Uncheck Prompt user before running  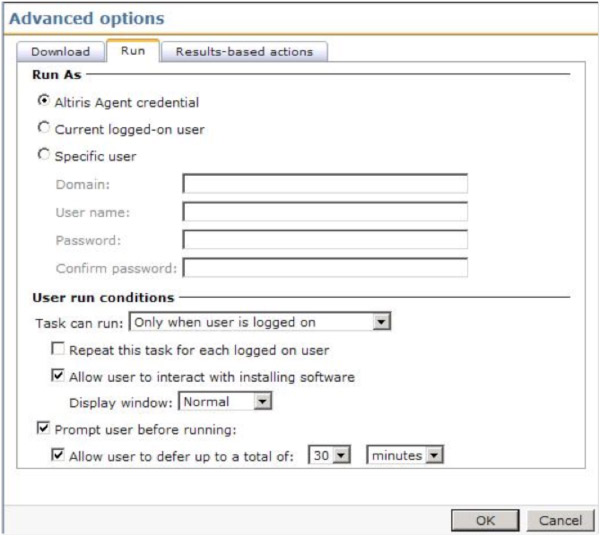41,429
